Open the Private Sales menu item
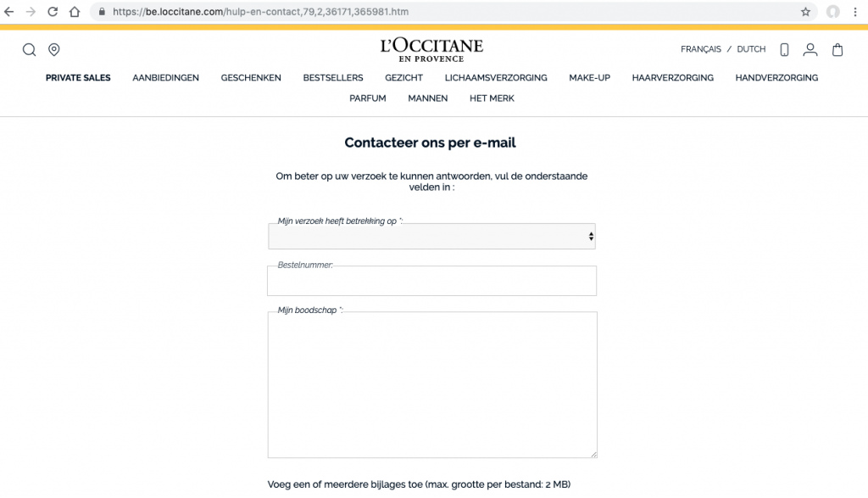The width and height of the screenshot is (868, 498). [x=78, y=78]
